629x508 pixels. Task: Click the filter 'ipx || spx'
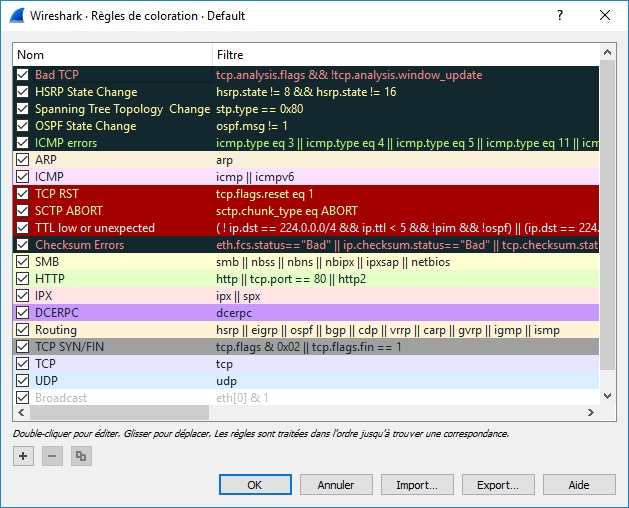tap(238, 296)
